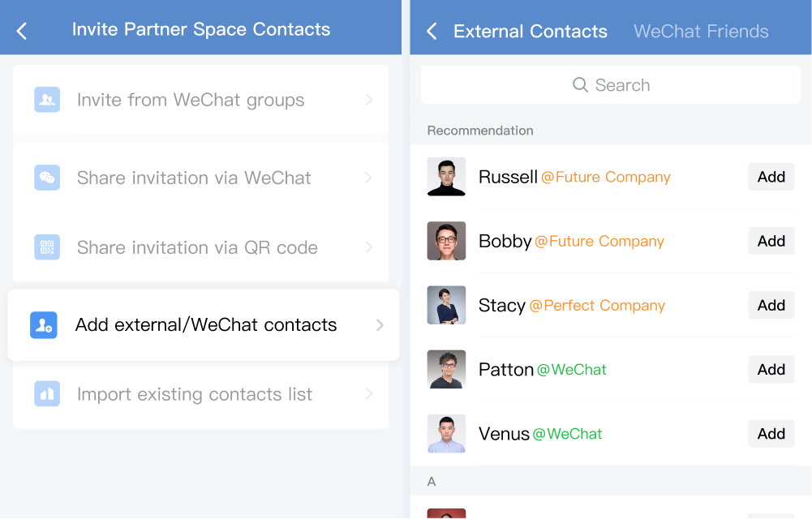Screen dimensions: 812x519
Task: Click the import contacts list icon
Action: 47,394
